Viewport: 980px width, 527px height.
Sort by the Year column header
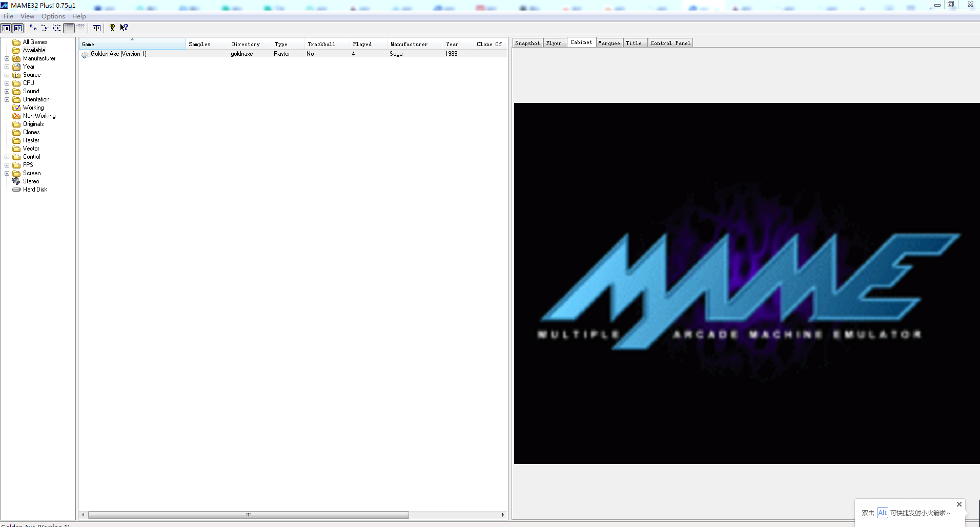click(458, 44)
